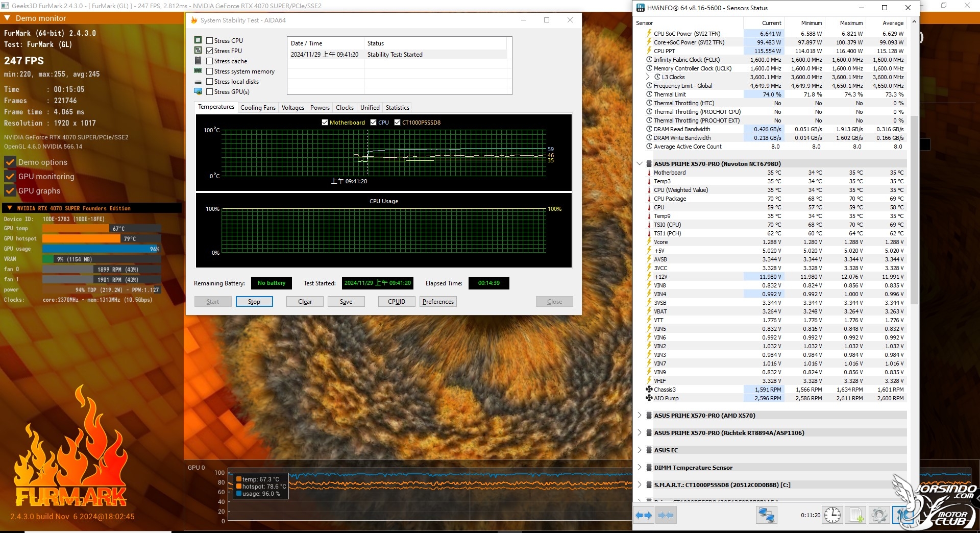Collapse the FurMark Demo monitor panel
980x533 pixels.
[x=8, y=18]
